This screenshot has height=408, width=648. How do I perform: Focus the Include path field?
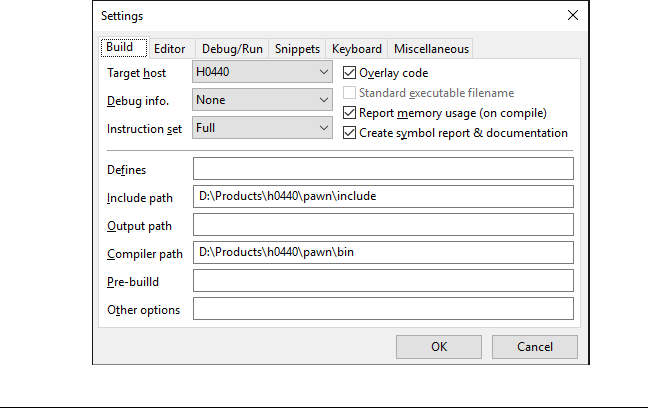[x=383, y=197]
